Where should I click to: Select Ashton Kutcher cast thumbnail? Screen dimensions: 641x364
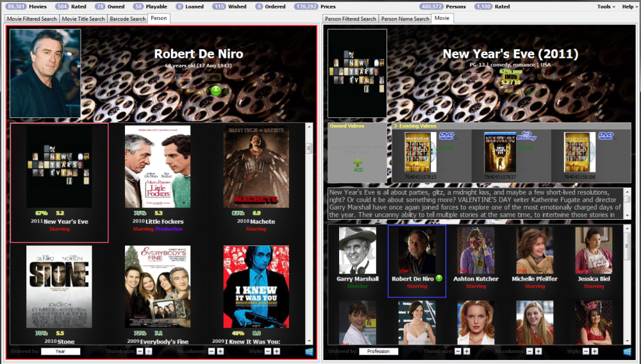click(x=476, y=251)
